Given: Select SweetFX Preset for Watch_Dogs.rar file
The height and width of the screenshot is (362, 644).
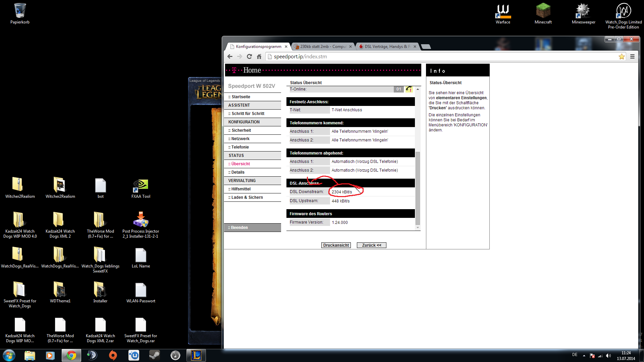Looking at the screenshot, I should (141, 330).
